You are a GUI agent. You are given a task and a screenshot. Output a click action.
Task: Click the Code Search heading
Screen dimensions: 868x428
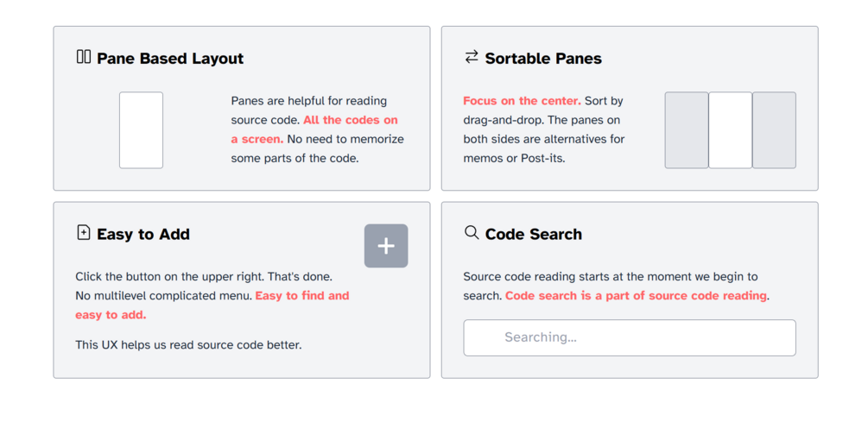pyautogui.click(x=533, y=234)
